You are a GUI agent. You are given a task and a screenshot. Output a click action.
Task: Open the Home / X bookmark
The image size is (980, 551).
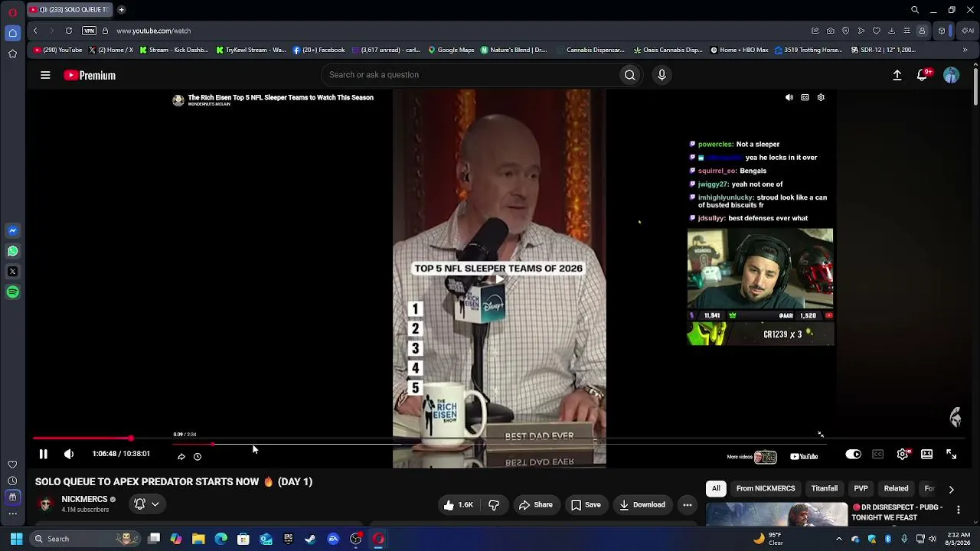click(x=111, y=50)
